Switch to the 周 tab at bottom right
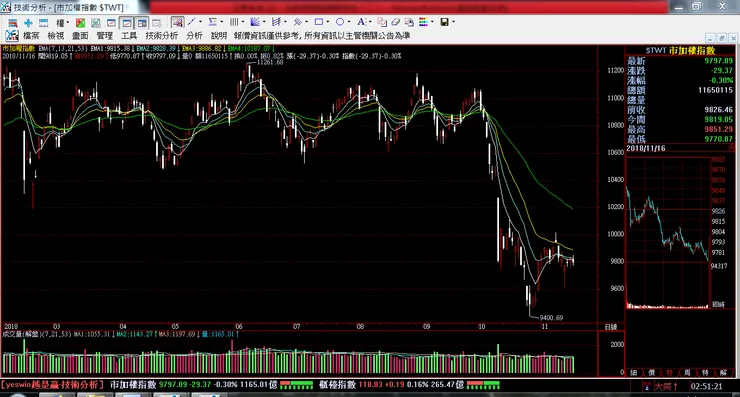 [x=687, y=373]
